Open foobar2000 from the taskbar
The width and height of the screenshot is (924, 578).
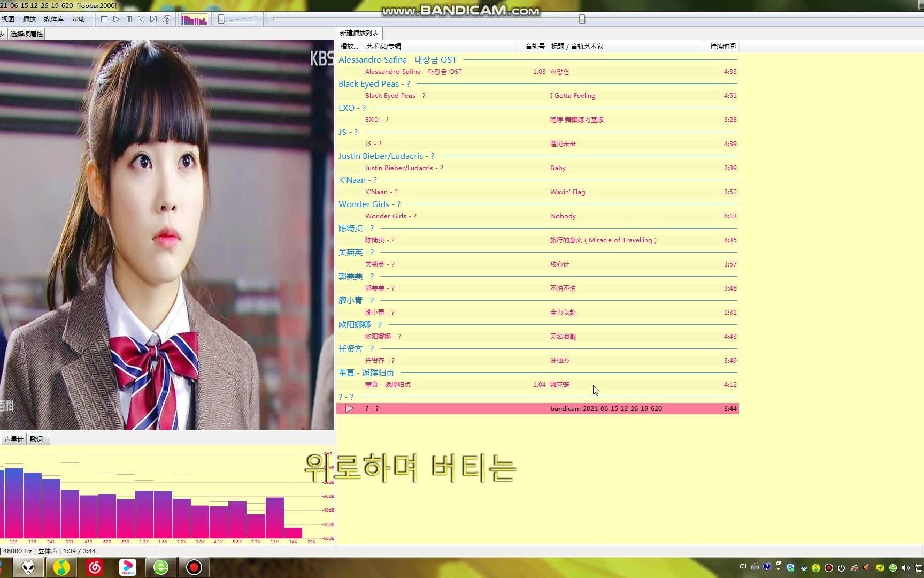pyautogui.click(x=28, y=567)
